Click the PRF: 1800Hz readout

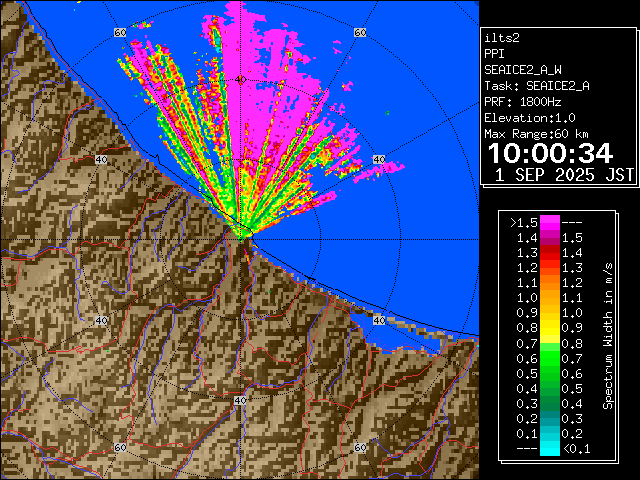pos(523,102)
